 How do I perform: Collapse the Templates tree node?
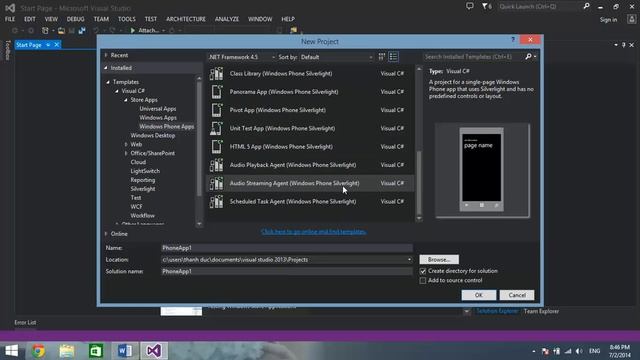[108, 82]
